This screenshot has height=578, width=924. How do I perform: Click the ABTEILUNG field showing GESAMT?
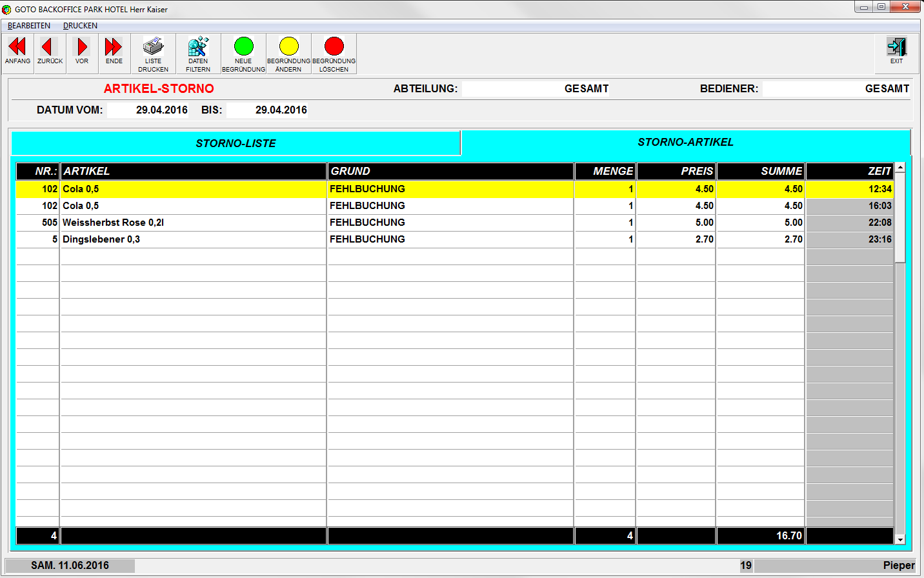pyautogui.click(x=536, y=89)
